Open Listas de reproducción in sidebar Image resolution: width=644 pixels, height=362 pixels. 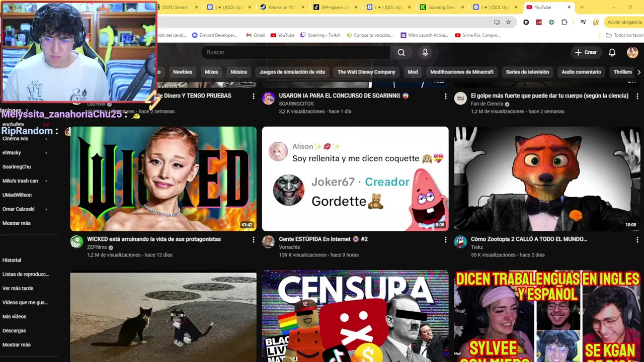tap(26, 274)
